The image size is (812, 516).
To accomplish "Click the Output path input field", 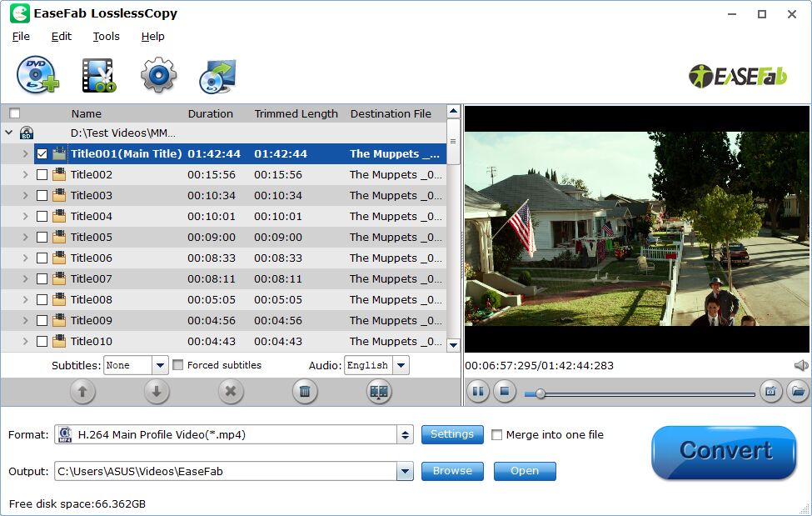I will click(226, 471).
